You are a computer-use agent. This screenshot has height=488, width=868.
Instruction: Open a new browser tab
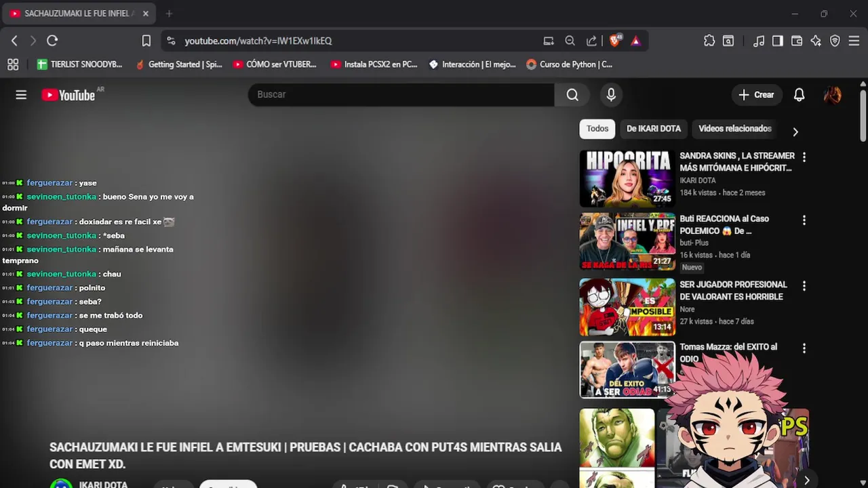coord(169,14)
